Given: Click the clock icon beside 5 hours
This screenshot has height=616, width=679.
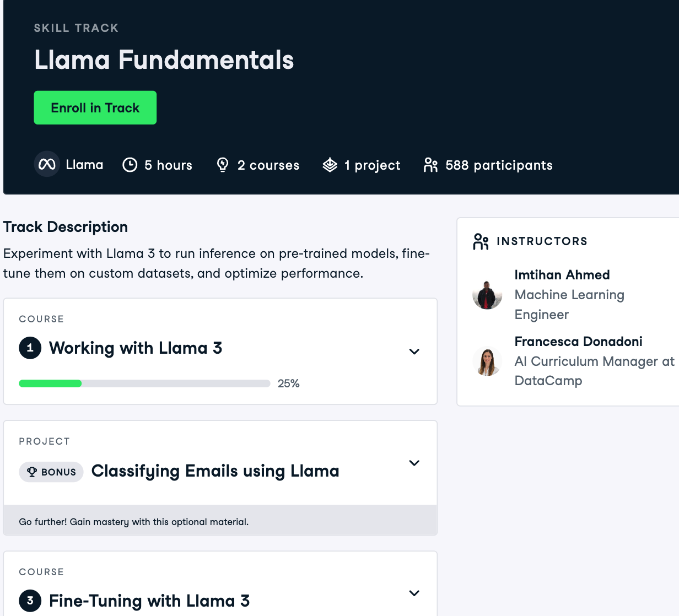Looking at the screenshot, I should [x=130, y=165].
